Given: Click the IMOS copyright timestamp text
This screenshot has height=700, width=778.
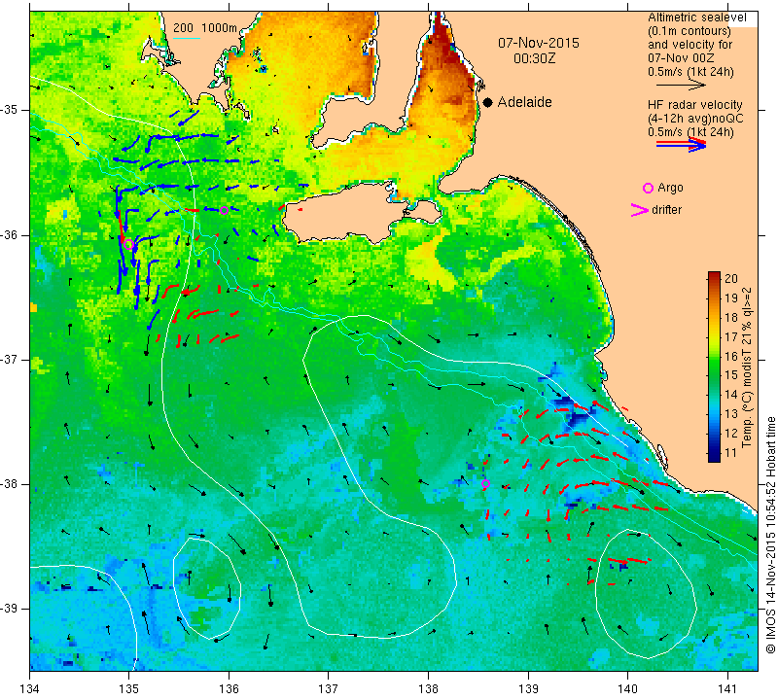Looking at the screenshot, I should (770, 535).
